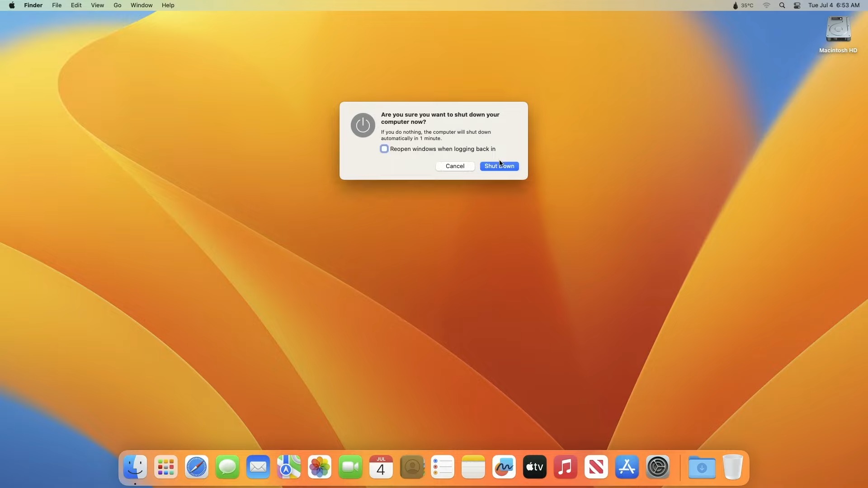Launch Mail from the Dock
Viewport: 868px width, 488px height.
tap(258, 467)
